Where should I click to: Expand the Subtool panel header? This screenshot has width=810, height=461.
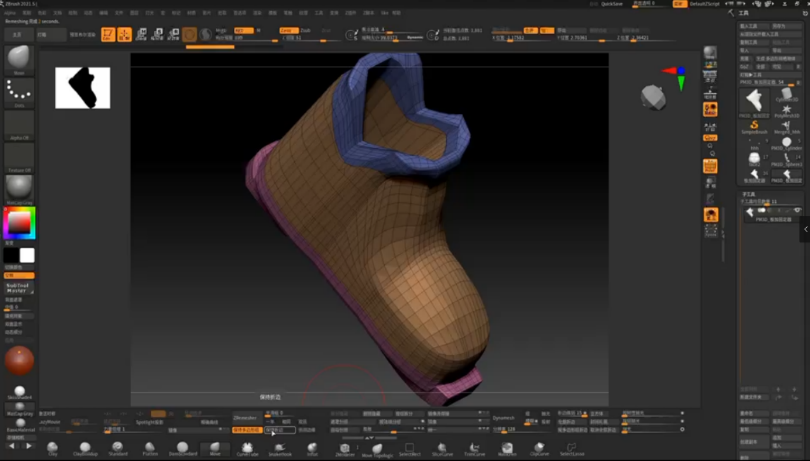[x=750, y=194]
